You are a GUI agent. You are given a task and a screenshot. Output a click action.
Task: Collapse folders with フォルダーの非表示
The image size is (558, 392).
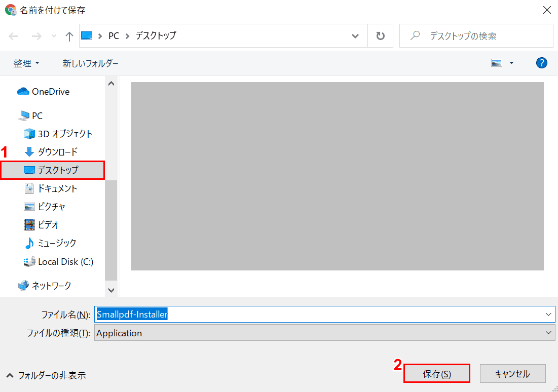(46, 375)
